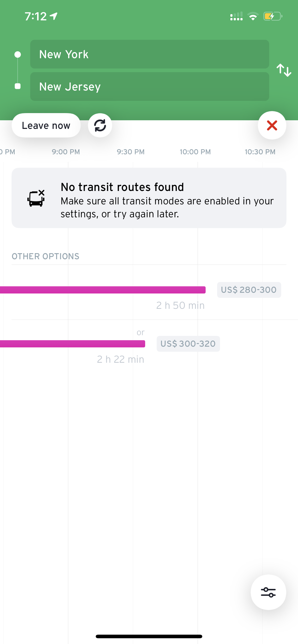The image size is (298, 644).
Task: Tap origin dot marker beside New York
Action: tap(18, 54)
